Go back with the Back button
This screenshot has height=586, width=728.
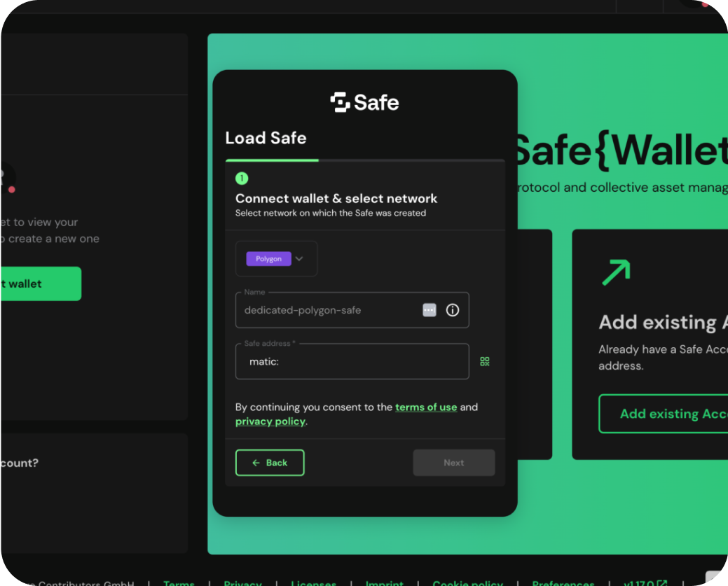coord(270,463)
